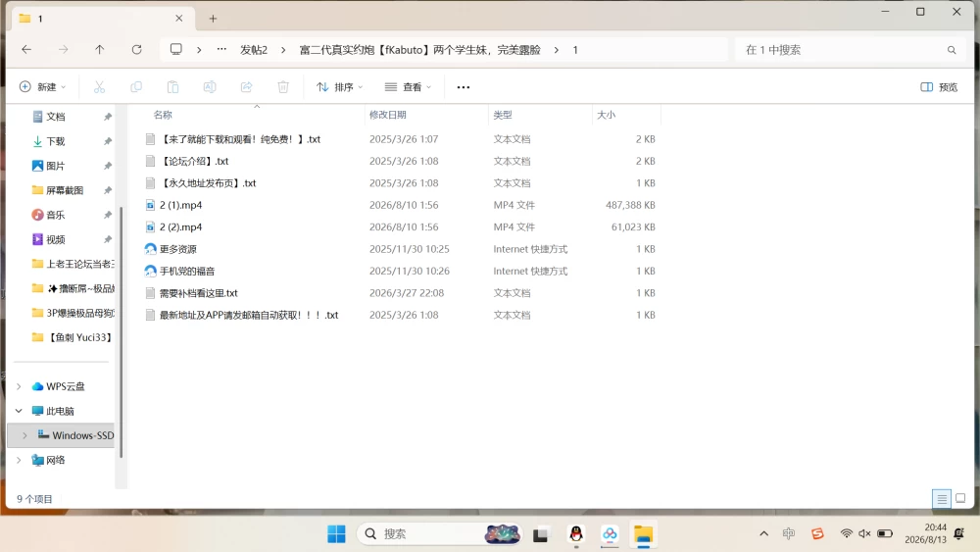
Task: Collapse the 此电脑 tree node
Action: point(19,411)
